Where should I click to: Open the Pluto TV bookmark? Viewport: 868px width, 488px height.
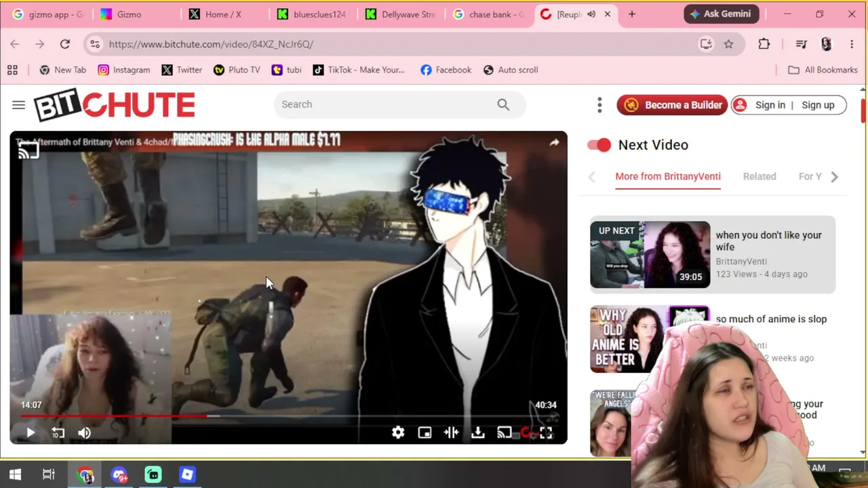[237, 70]
